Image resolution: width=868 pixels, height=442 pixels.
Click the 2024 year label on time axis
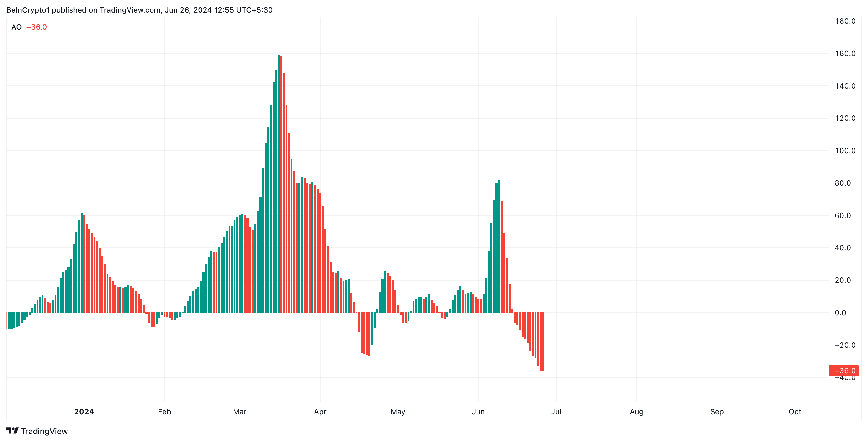click(x=84, y=412)
